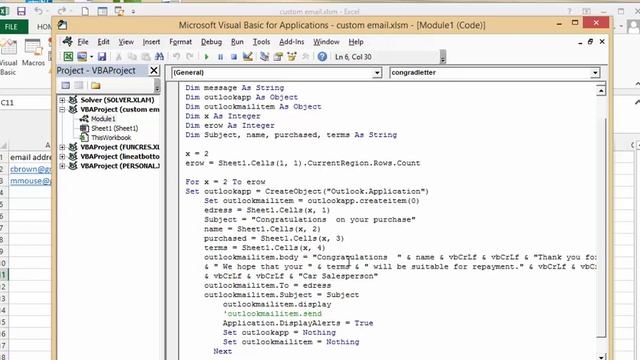The width and height of the screenshot is (640, 360).
Task: Click the 'outlookmailitem.send comment line
Action: click(x=272, y=313)
